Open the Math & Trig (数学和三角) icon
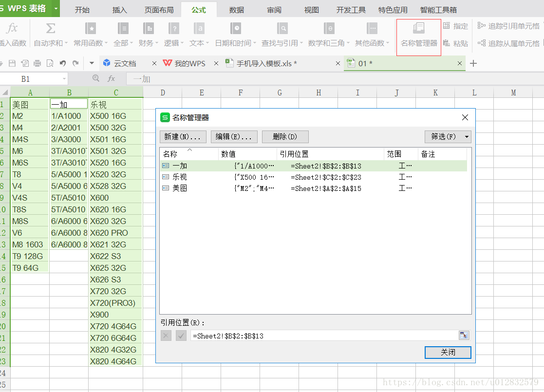The width and height of the screenshot is (544, 392). point(329,28)
